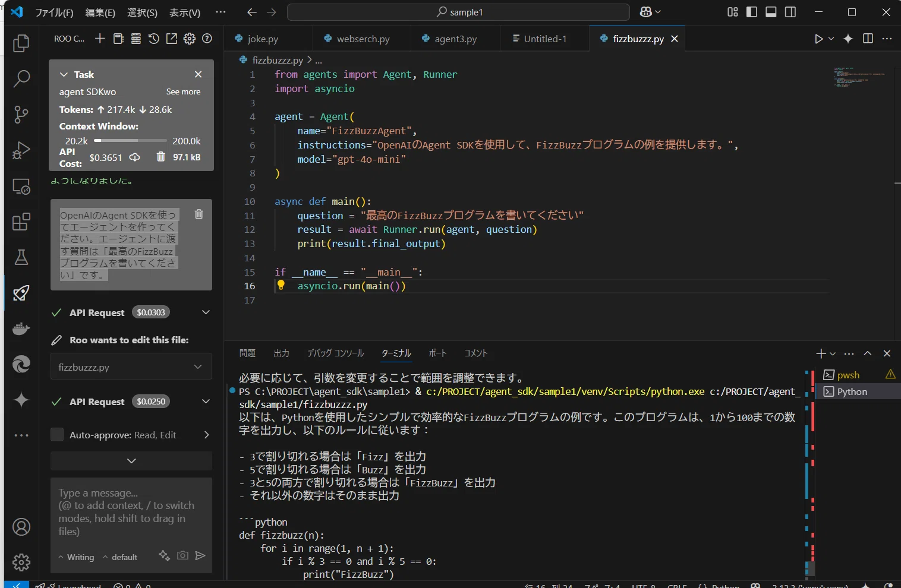Image resolution: width=901 pixels, height=588 pixels.
Task: Send message with arrow icon
Action: (200, 555)
